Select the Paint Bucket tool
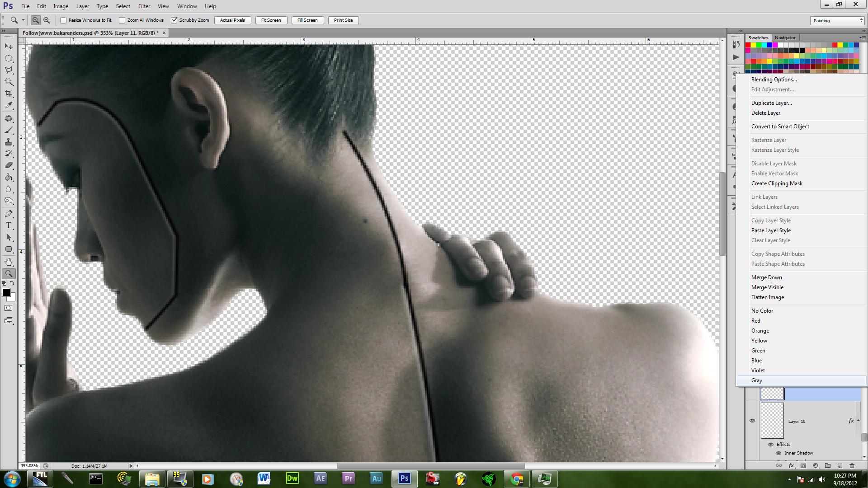Screen dimensions: 868x488 9,177
